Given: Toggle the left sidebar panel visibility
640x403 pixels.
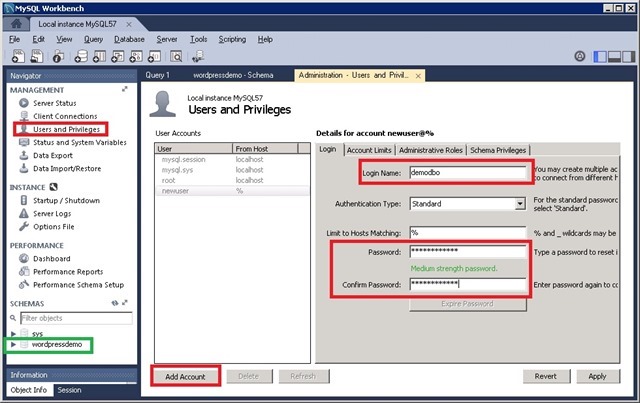Looking at the screenshot, I should [600, 56].
